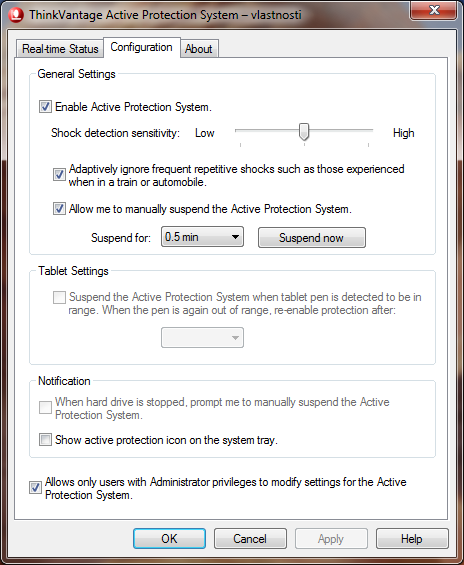The width and height of the screenshot is (464, 565).
Task: Close the Active Protection System dialog
Action: [x=434, y=10]
